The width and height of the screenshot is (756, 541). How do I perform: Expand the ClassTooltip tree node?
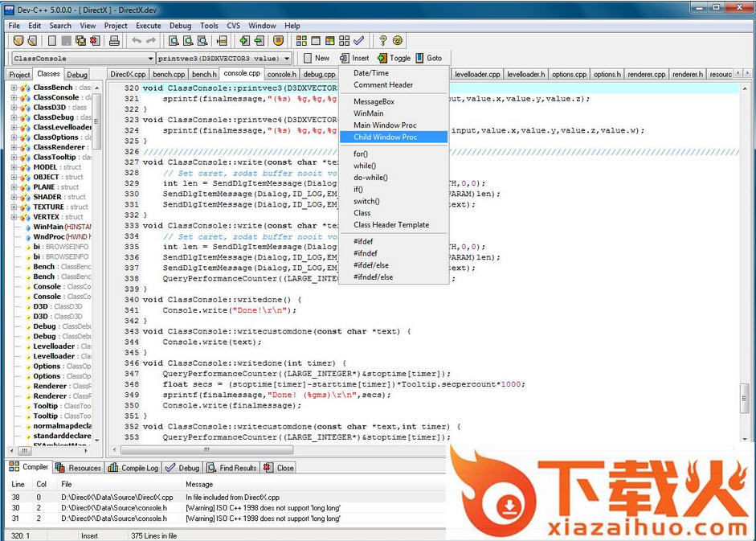tap(14, 157)
